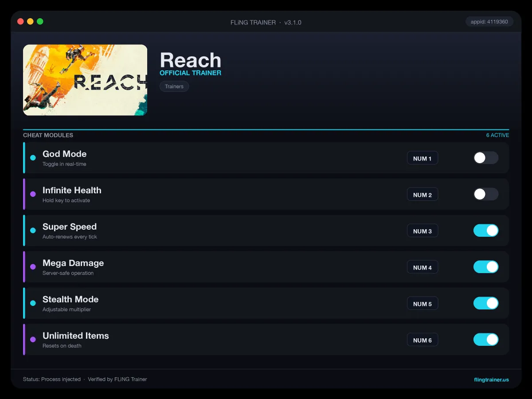Click 'Resets on death' description
Screen dimensions: 532x399
coord(62,346)
